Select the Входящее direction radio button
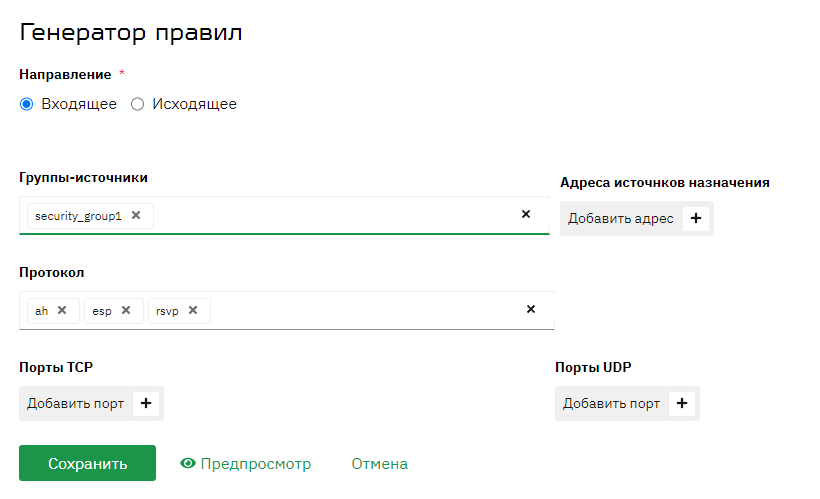820x499 pixels. point(27,104)
